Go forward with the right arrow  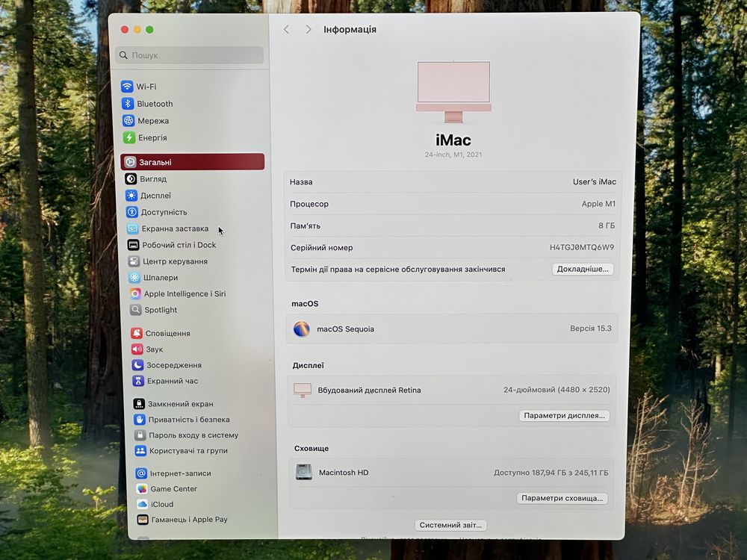point(309,30)
